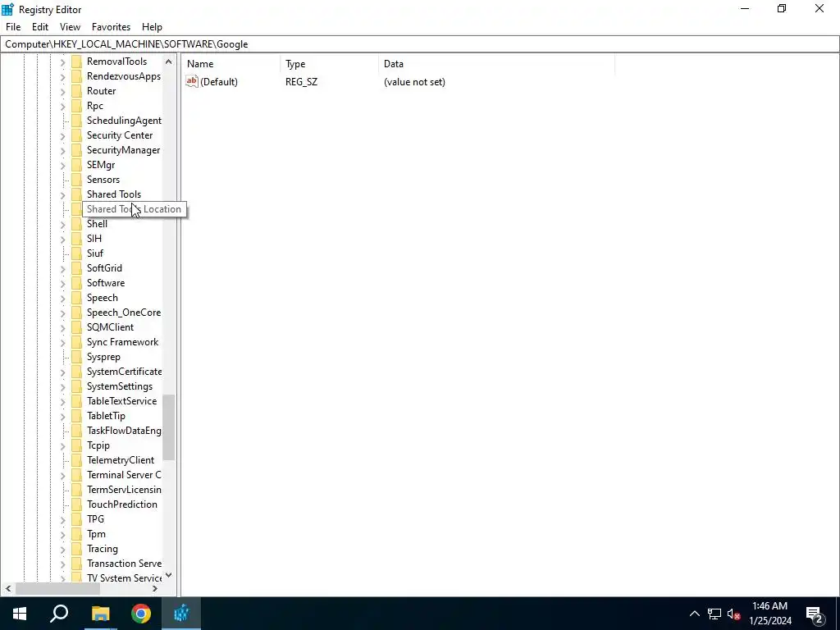Expand the Rpc key
The height and width of the screenshot is (630, 840).
[62, 106]
